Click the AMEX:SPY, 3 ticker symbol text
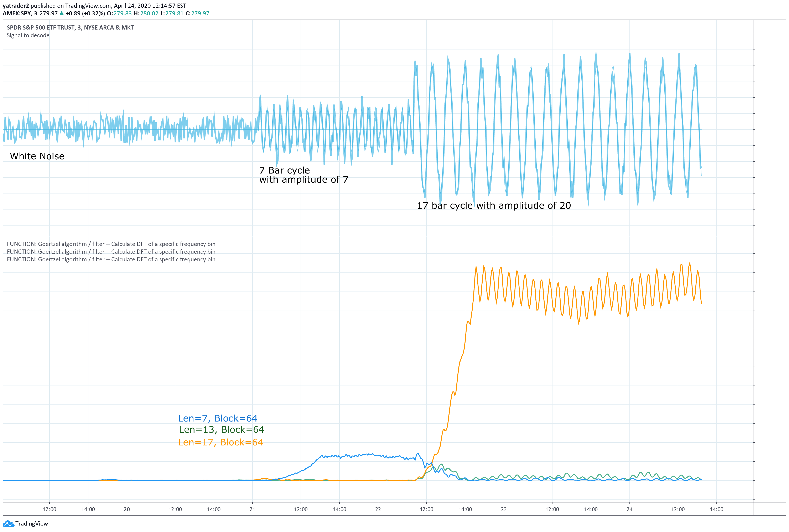 click(20, 13)
